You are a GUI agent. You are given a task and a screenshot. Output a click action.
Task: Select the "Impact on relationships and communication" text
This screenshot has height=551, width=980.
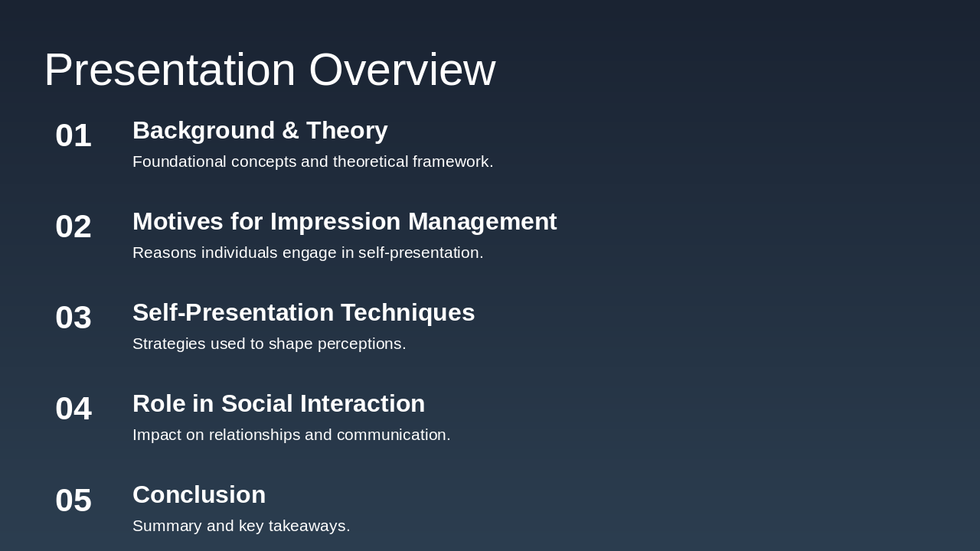point(292,435)
